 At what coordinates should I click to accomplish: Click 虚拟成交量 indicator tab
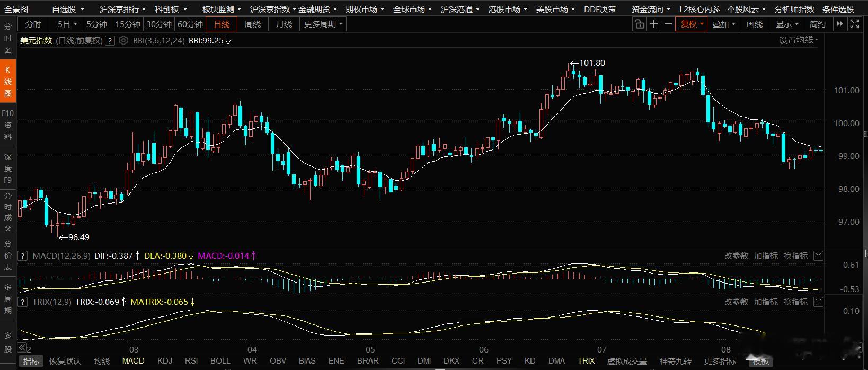click(627, 361)
